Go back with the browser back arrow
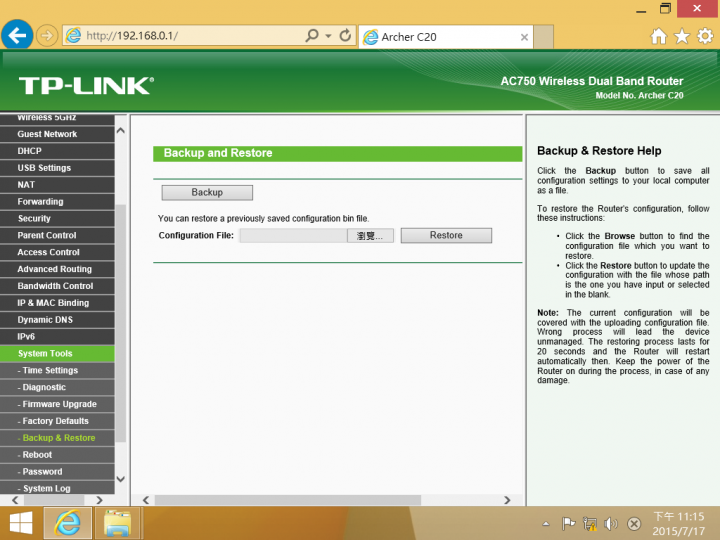The image size is (720, 540). click(17, 35)
